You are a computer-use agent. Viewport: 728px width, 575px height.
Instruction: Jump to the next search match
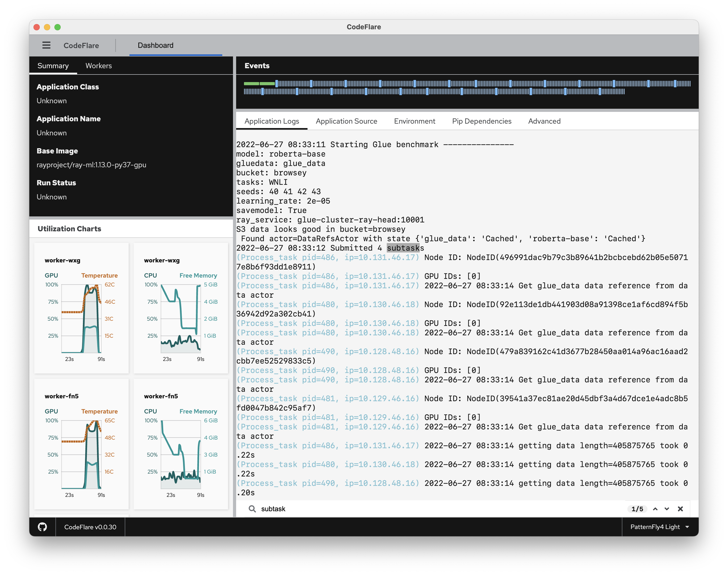(x=667, y=509)
